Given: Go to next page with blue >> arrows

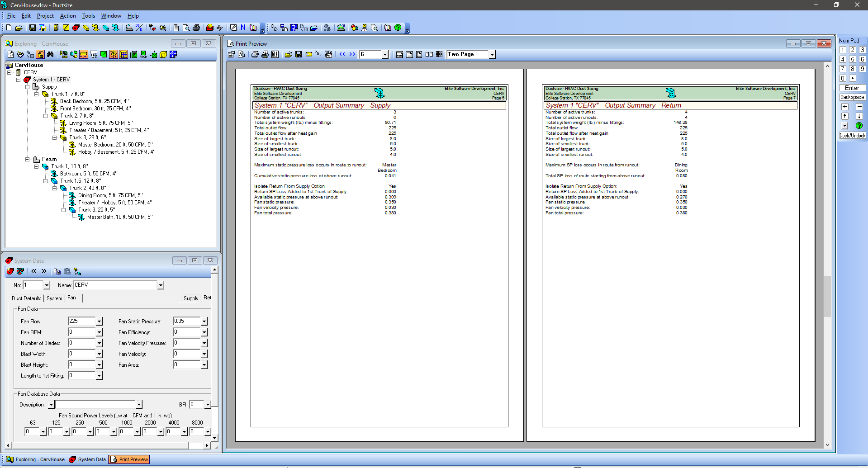Looking at the screenshot, I should tap(352, 54).
